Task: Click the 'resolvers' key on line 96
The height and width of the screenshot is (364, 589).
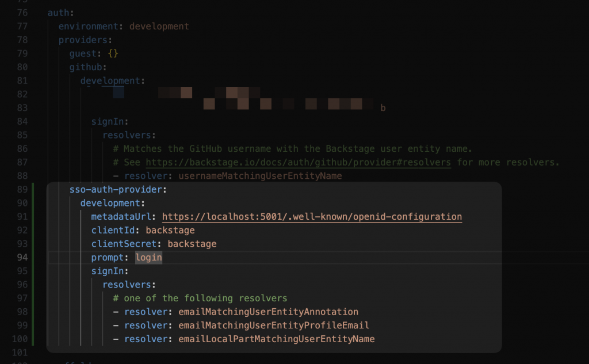Action: tap(127, 285)
